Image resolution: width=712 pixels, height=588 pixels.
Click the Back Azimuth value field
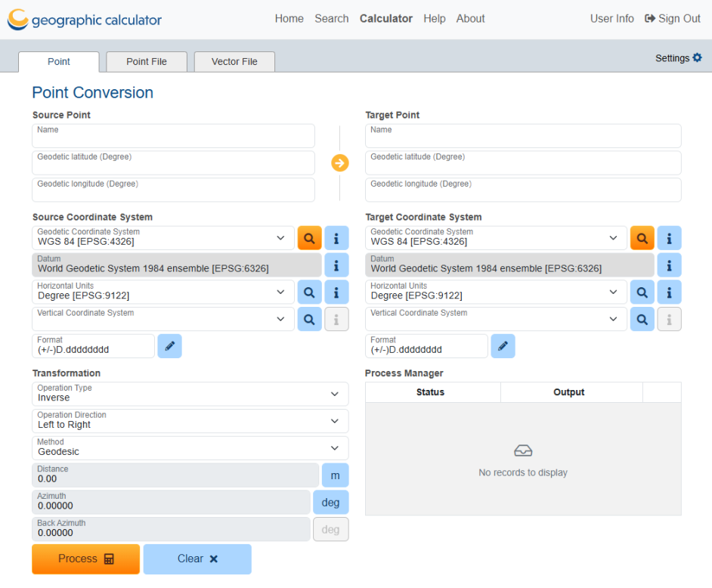pyautogui.click(x=171, y=530)
